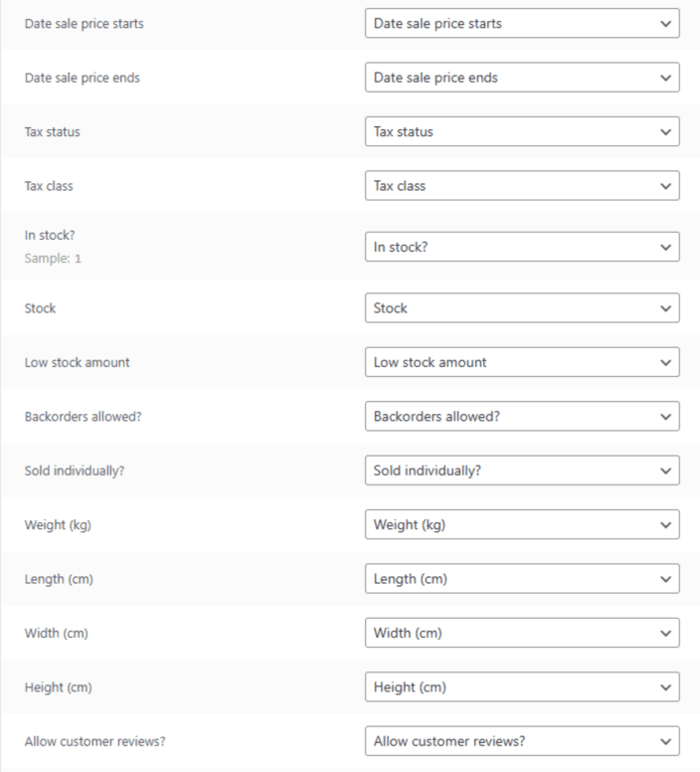Open the Tax status mapping dropdown
This screenshot has width=700, height=772.
click(521, 132)
